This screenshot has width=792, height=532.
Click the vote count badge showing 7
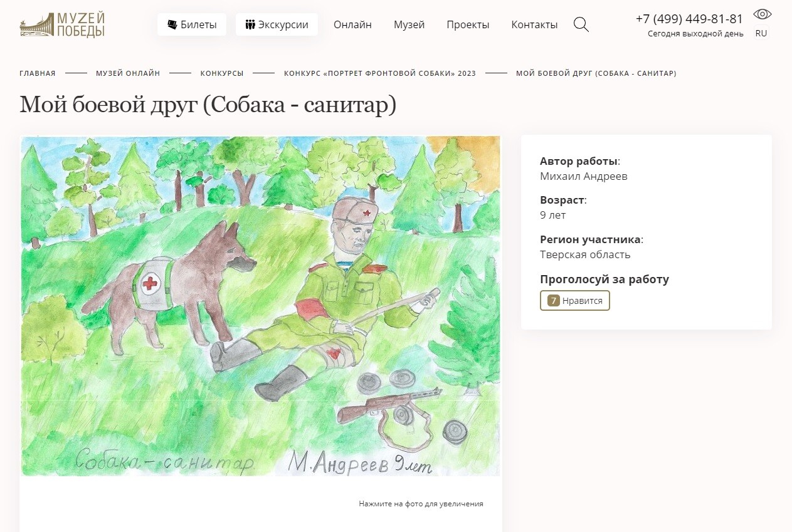point(553,301)
